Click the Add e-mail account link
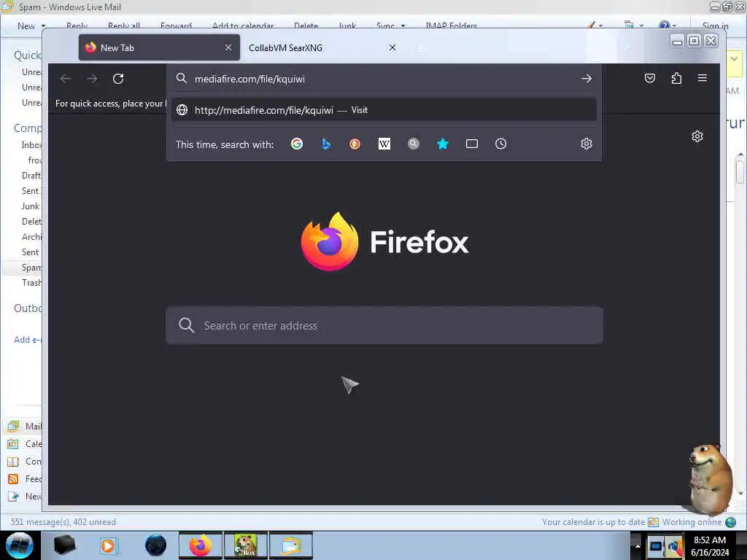The width and height of the screenshot is (747, 560). coord(28,340)
